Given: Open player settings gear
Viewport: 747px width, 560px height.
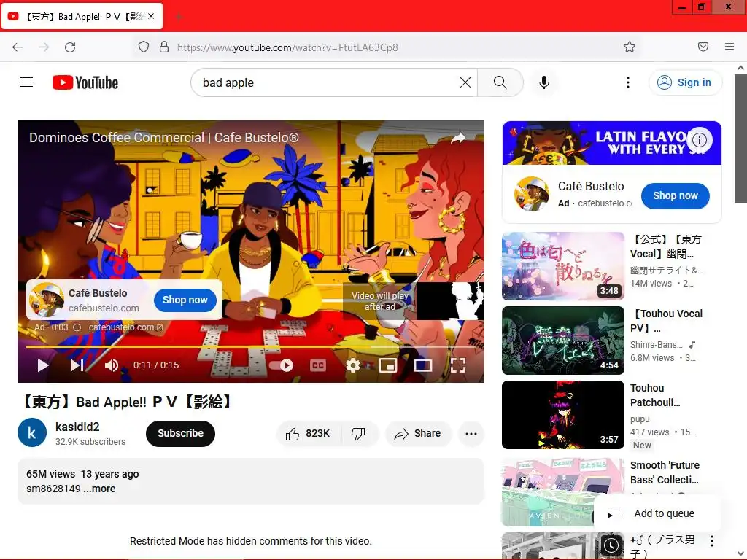Looking at the screenshot, I should point(353,365).
